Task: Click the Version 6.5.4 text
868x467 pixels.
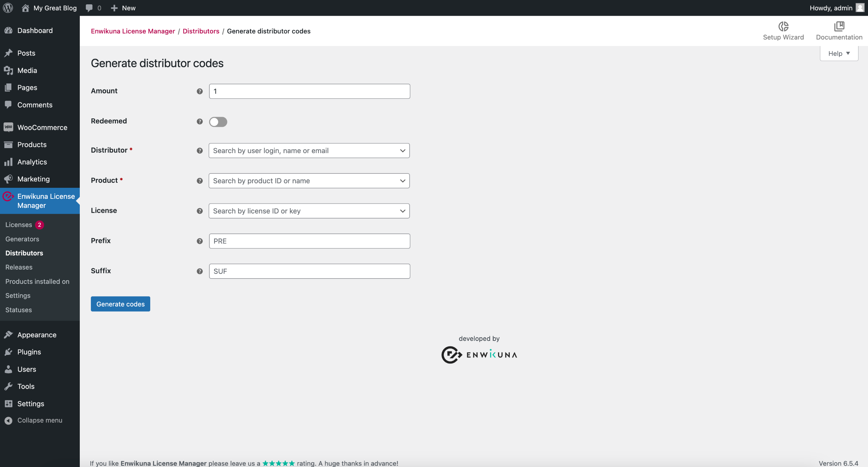Action: tap(838, 463)
